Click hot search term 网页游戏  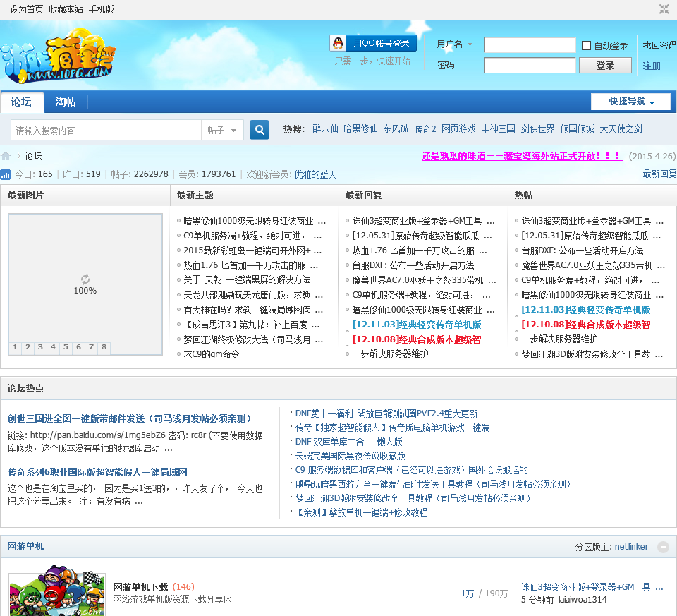458,128
